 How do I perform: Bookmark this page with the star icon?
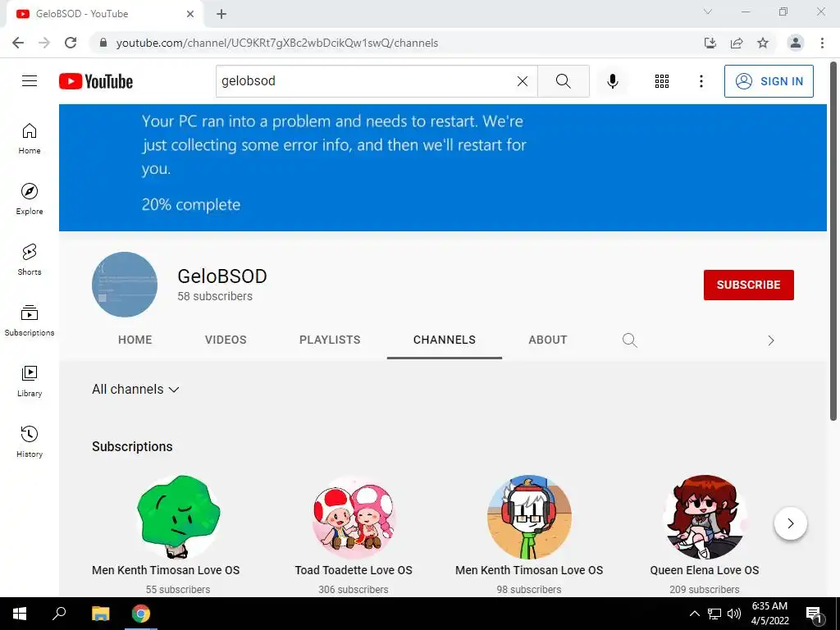click(763, 43)
